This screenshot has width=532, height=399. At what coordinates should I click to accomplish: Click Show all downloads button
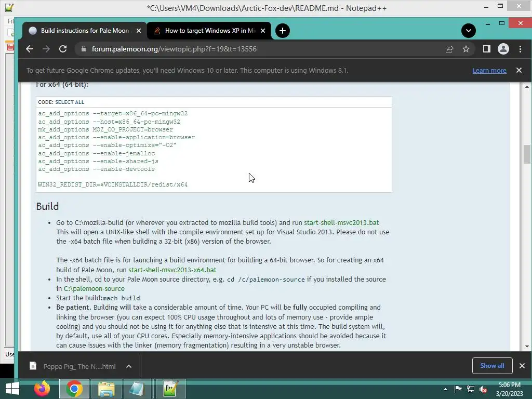[492, 366]
